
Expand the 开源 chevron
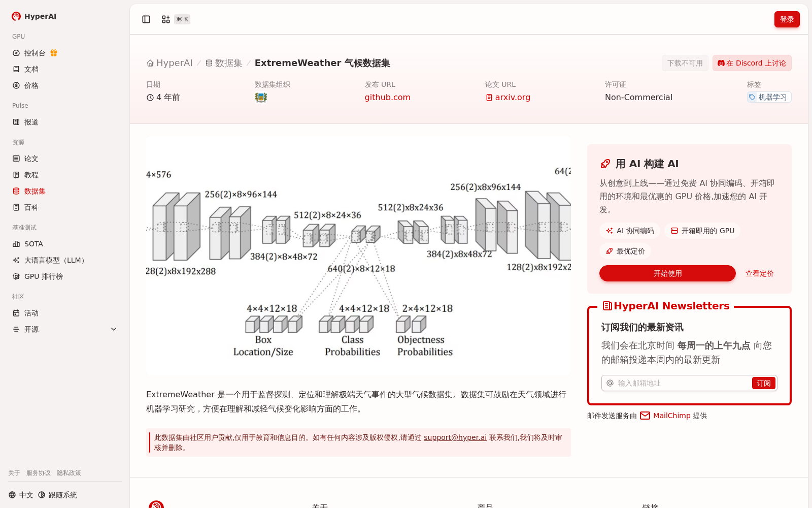[114, 329]
